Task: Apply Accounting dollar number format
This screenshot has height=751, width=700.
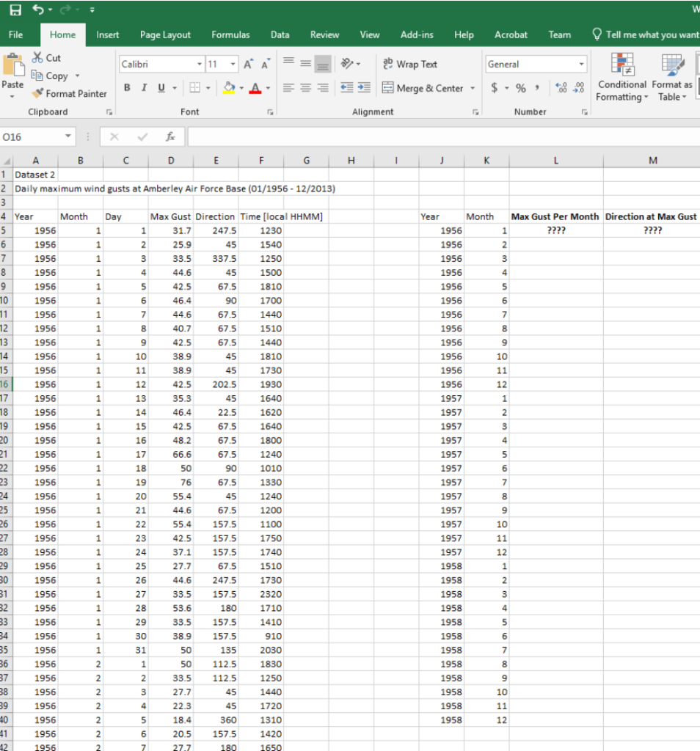Action: [495, 88]
